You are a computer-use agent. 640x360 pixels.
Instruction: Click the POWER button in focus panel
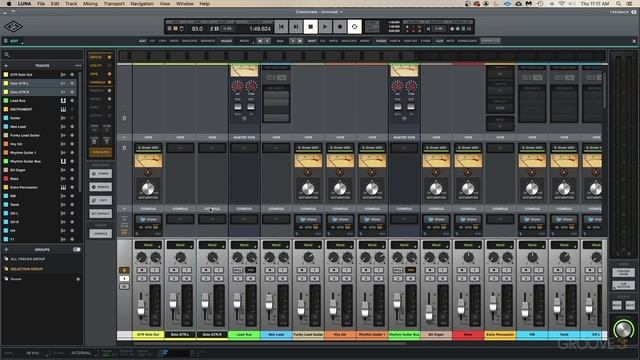100,173
